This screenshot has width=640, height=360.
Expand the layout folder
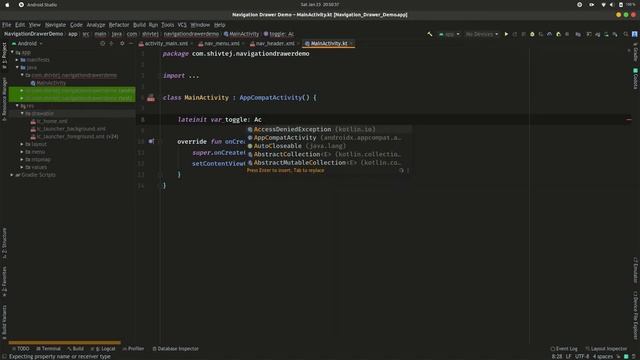(x=22, y=144)
